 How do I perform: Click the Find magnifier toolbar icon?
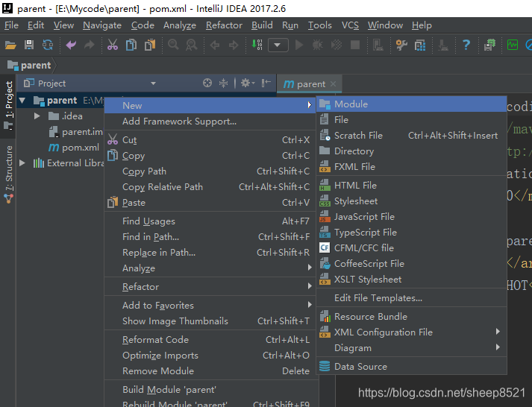coord(173,45)
